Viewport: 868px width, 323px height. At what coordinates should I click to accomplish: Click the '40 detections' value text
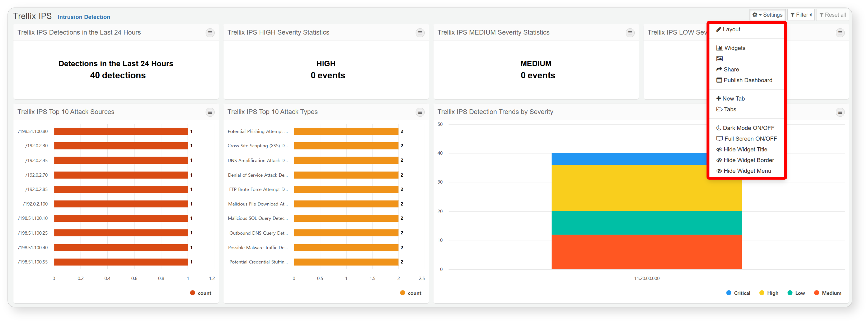pyautogui.click(x=118, y=75)
